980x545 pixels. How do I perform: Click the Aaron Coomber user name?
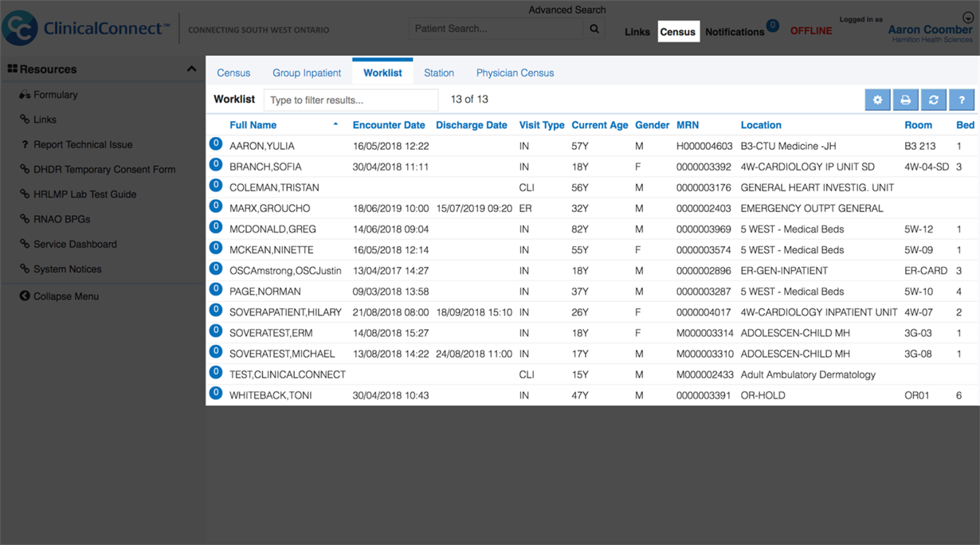tap(930, 29)
